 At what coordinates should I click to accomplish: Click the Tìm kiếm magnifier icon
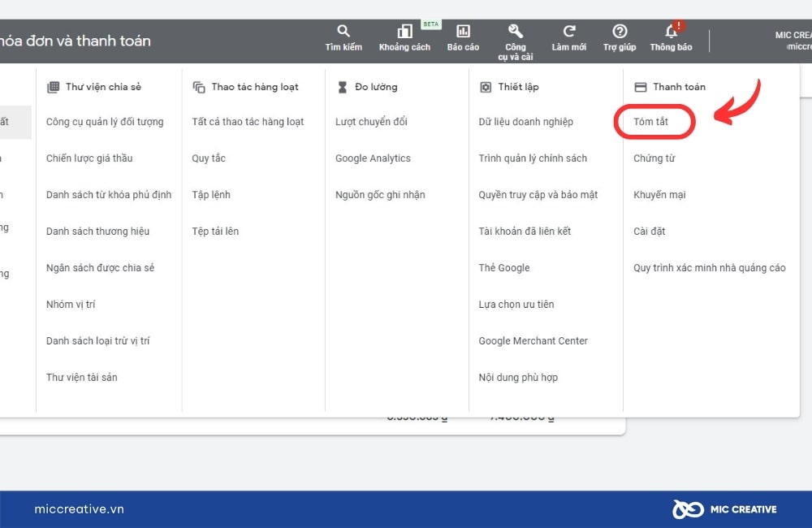[343, 31]
